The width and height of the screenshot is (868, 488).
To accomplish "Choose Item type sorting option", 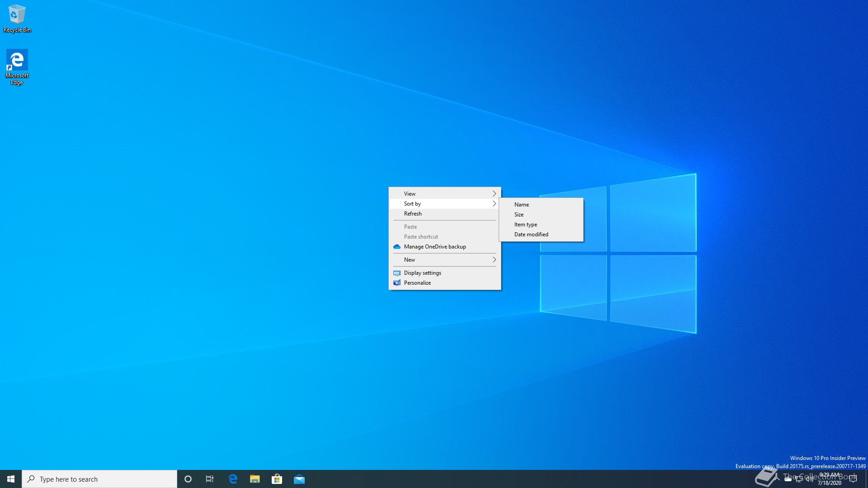I will click(526, 225).
